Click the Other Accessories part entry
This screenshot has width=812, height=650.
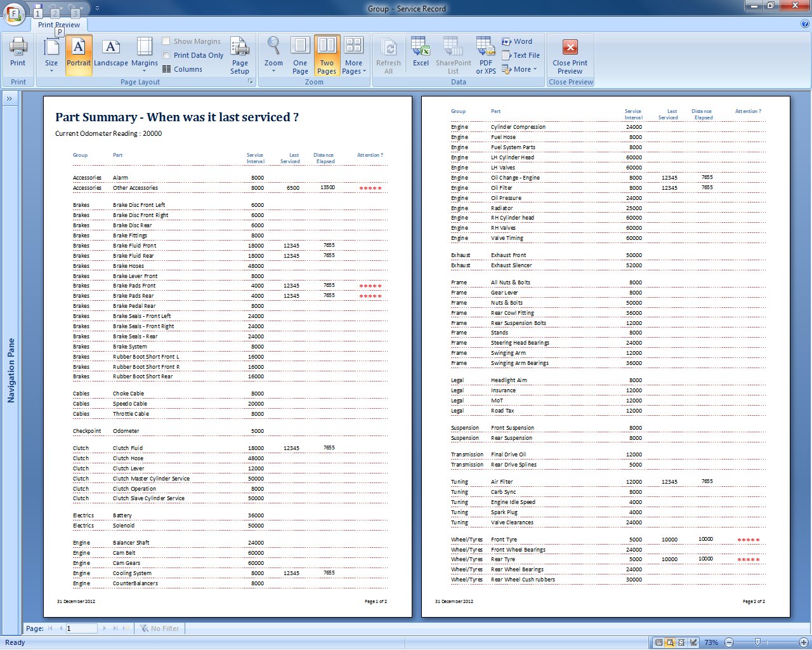(135, 188)
